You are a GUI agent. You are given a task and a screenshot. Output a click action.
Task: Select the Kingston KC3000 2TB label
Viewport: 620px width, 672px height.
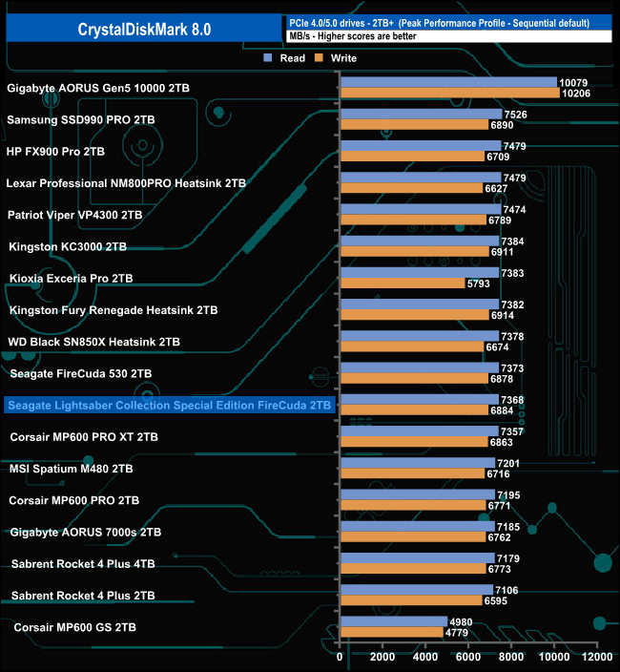pos(68,247)
